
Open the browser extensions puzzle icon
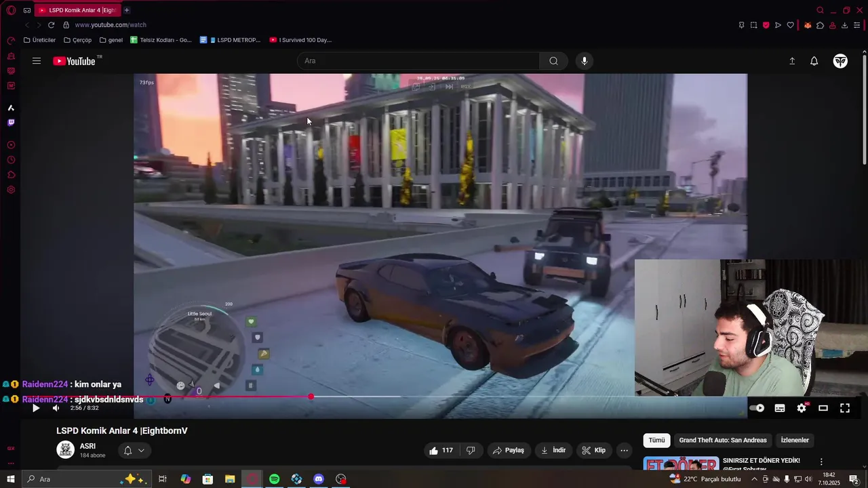pos(820,25)
